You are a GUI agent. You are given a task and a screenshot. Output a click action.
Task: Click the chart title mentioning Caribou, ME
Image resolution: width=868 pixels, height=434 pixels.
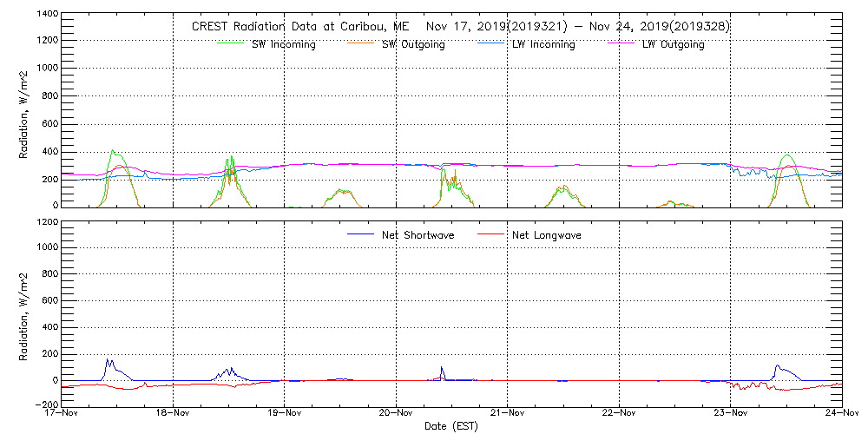point(460,27)
